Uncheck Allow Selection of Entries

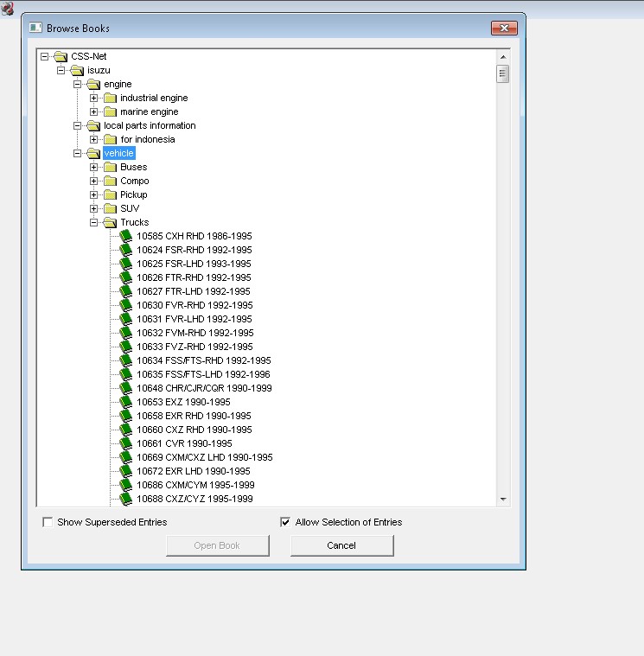click(x=285, y=522)
